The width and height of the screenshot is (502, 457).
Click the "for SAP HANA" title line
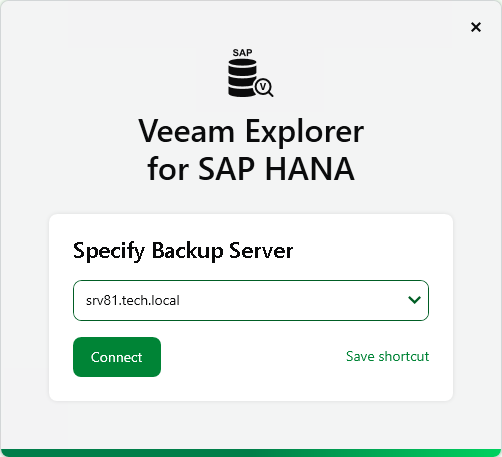[x=251, y=169]
